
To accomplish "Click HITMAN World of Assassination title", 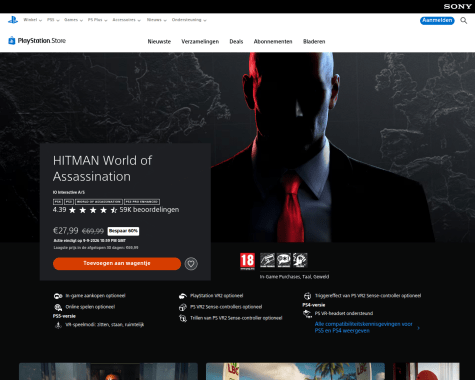I will click(x=102, y=168).
